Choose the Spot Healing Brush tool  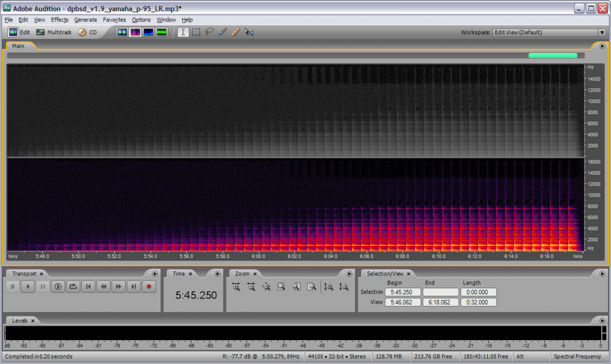pyautogui.click(x=235, y=32)
